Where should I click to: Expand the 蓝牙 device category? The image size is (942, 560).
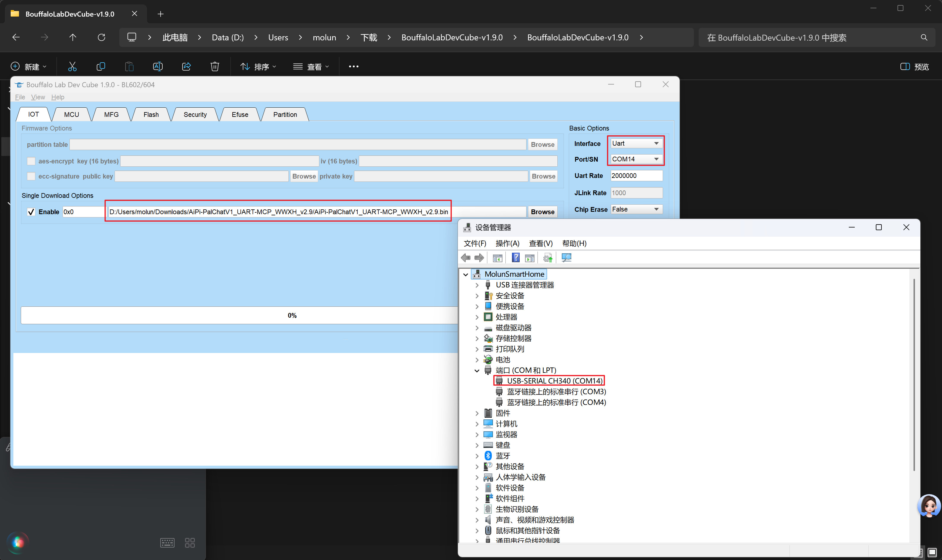click(x=477, y=456)
